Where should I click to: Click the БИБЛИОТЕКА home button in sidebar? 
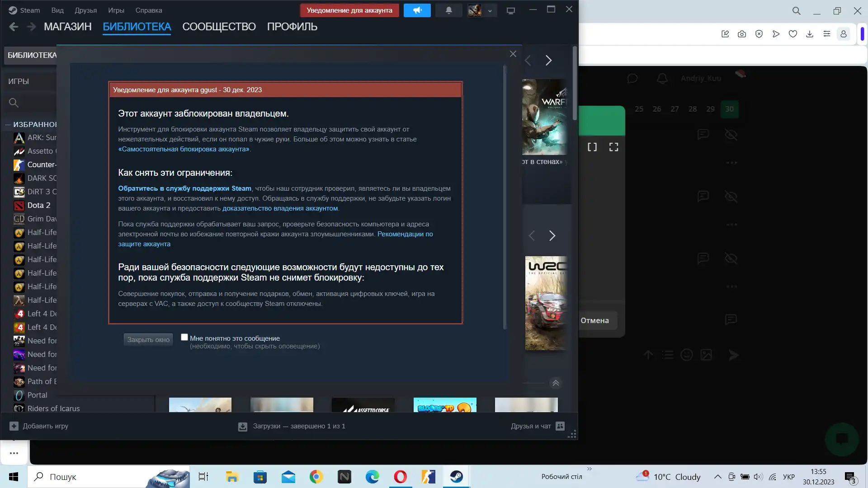click(x=31, y=55)
